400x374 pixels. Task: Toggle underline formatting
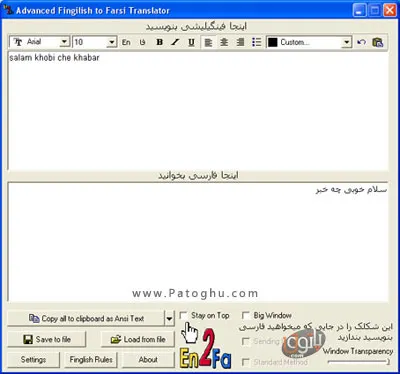pos(191,42)
